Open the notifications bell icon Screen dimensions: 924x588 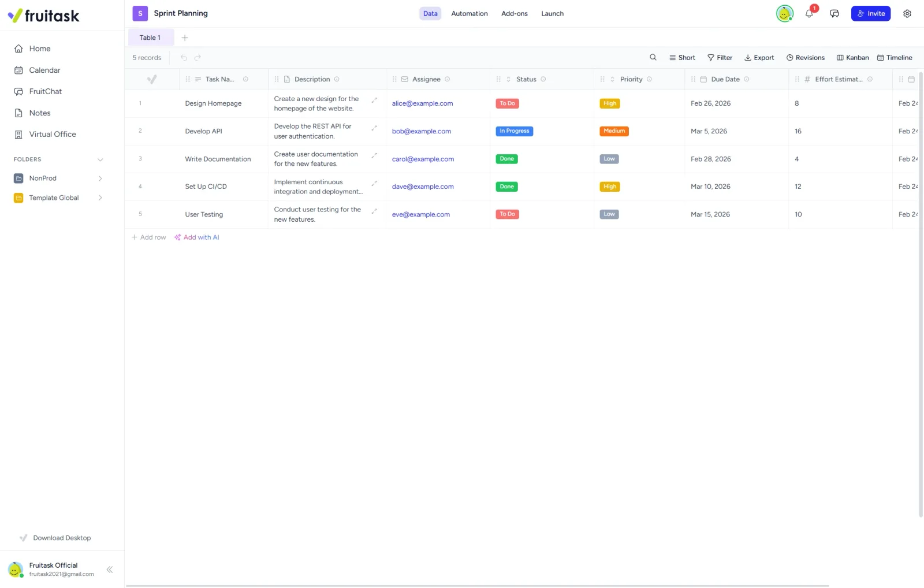pyautogui.click(x=809, y=13)
